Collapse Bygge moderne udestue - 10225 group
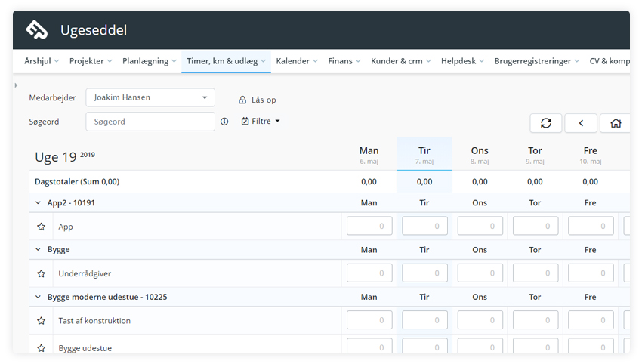 [x=38, y=297]
